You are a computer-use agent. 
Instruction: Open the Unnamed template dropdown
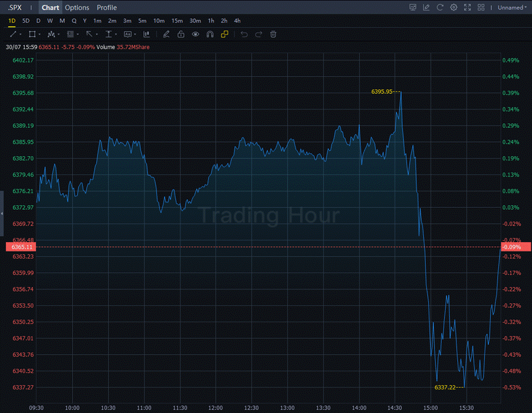coord(512,8)
